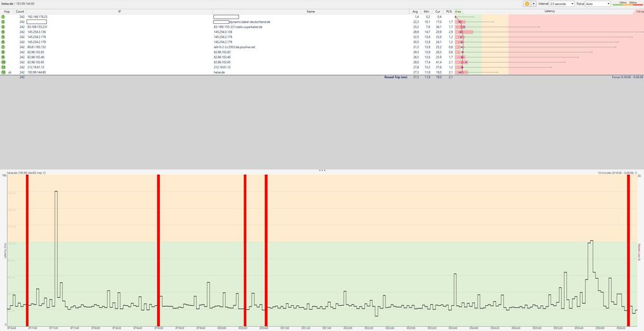Click hostname te0-0-2-3.c350.f.de.plusline.net

tap(235, 47)
